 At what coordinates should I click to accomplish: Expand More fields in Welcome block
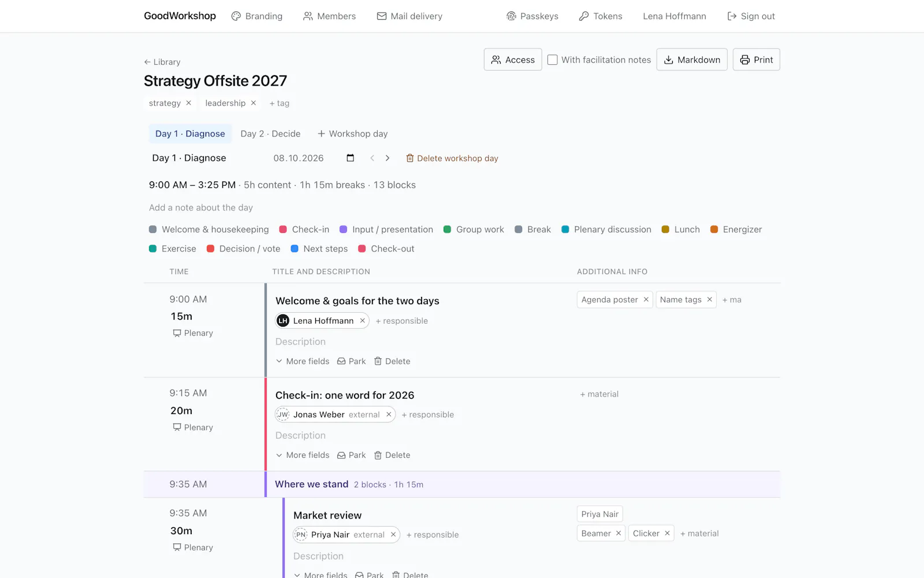(x=303, y=361)
